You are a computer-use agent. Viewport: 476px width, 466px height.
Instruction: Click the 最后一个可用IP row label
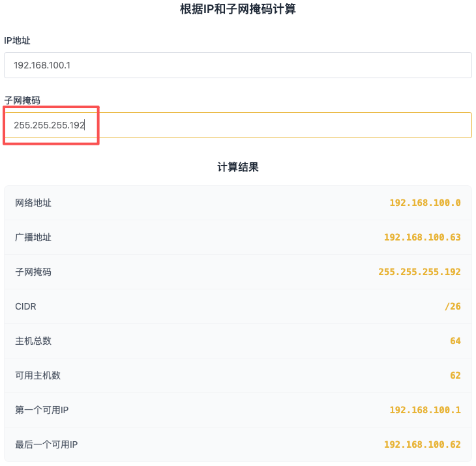(x=46, y=444)
